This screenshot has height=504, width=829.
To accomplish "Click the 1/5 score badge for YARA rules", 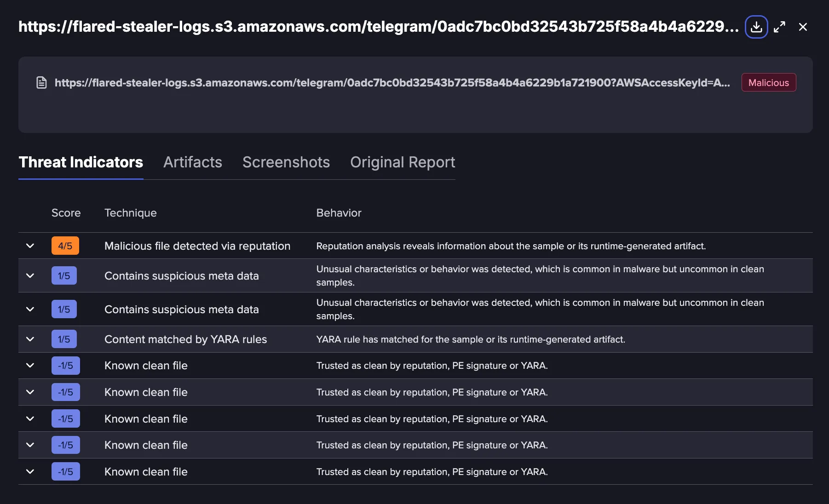I will click(64, 339).
